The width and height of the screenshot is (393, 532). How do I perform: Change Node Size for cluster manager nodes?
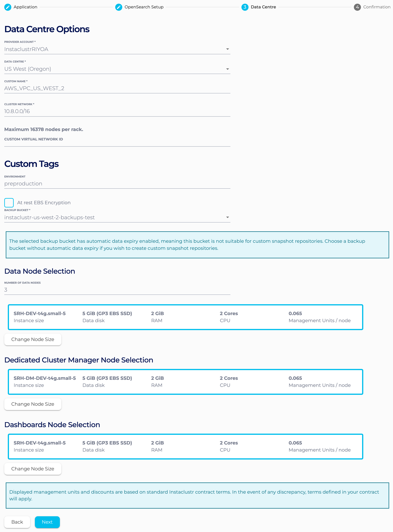pyautogui.click(x=33, y=404)
